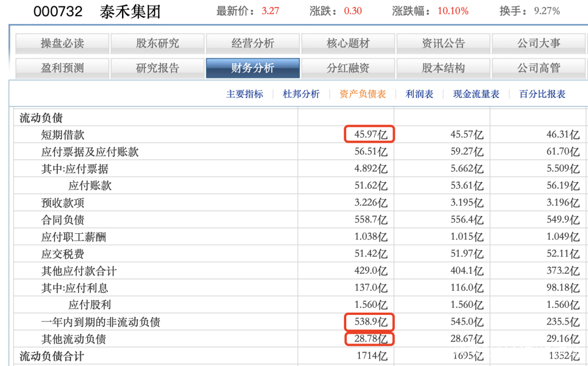Select the 应付职工薪酬 row label
The width and height of the screenshot is (588, 366).
tap(74, 237)
